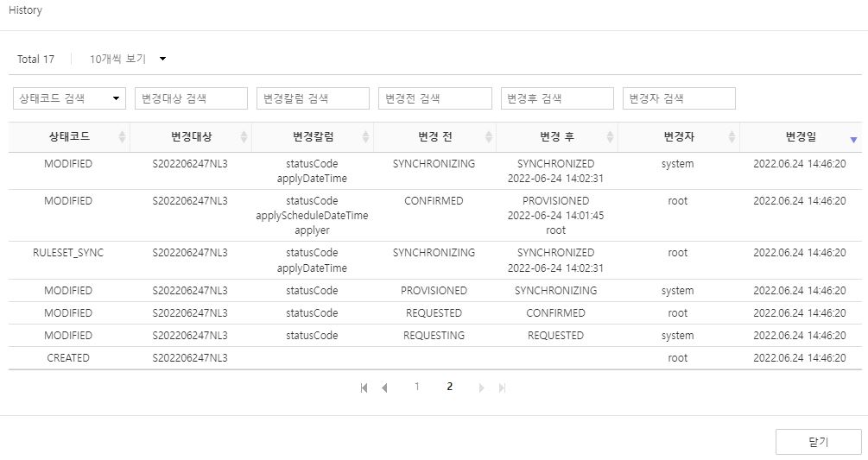Screen dimensions: 868x460
Task: Click the applyer column text
Action: point(312,230)
